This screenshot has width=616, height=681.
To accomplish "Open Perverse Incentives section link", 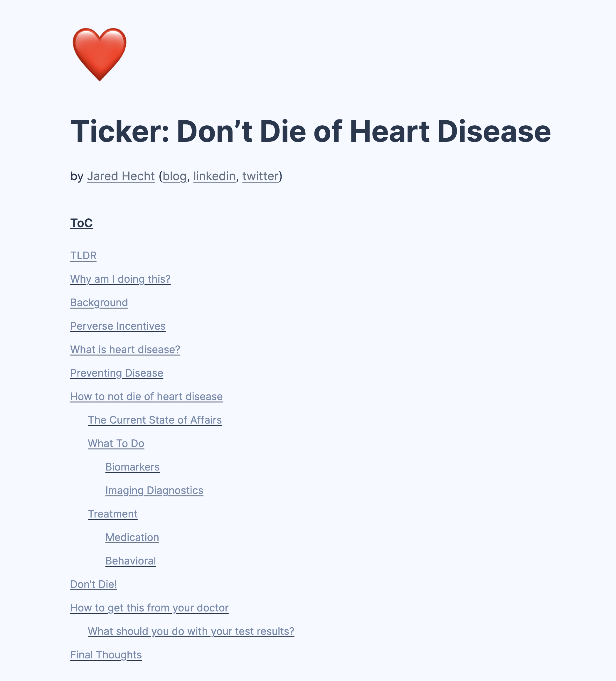I will click(x=117, y=326).
